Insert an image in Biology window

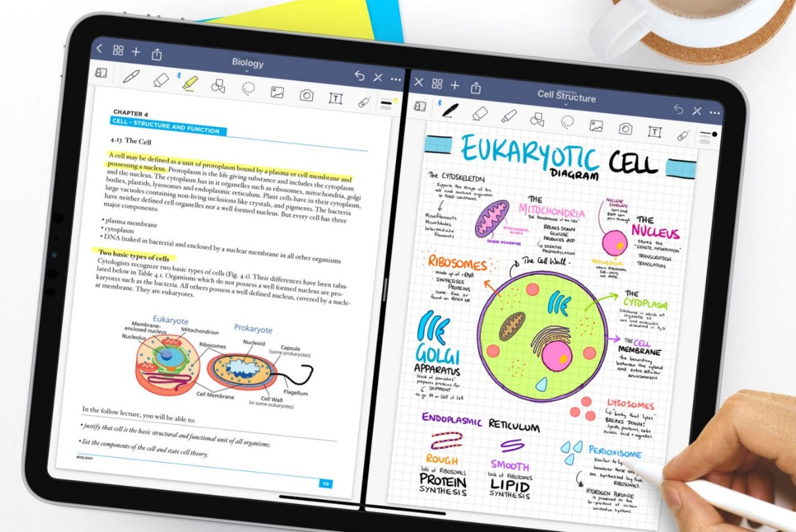click(277, 92)
